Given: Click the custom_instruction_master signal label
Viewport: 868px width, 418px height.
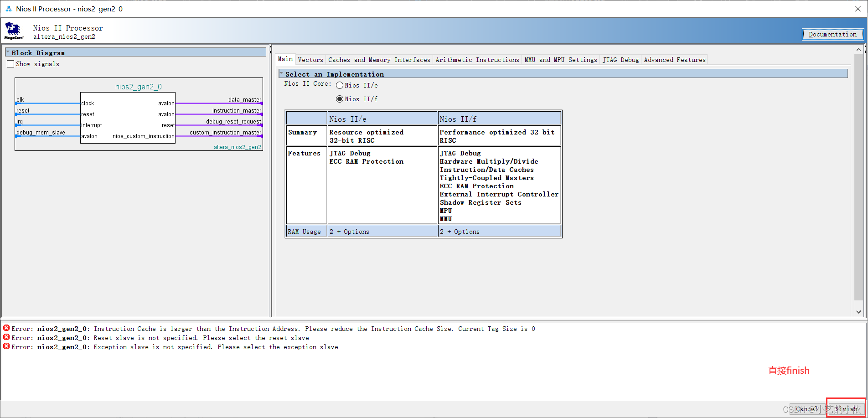Looking at the screenshot, I should [225, 132].
